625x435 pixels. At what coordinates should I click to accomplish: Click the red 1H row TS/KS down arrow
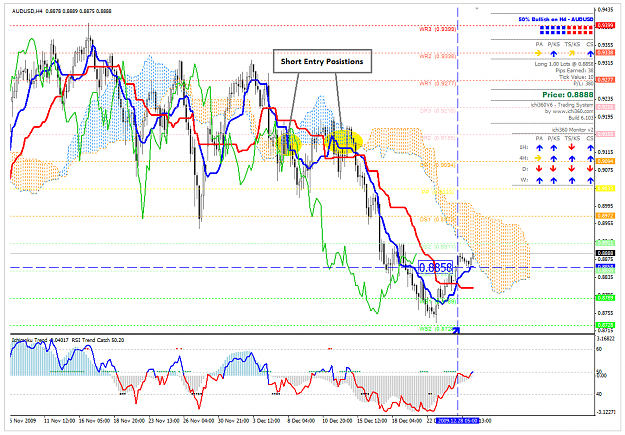pyautogui.click(x=572, y=148)
